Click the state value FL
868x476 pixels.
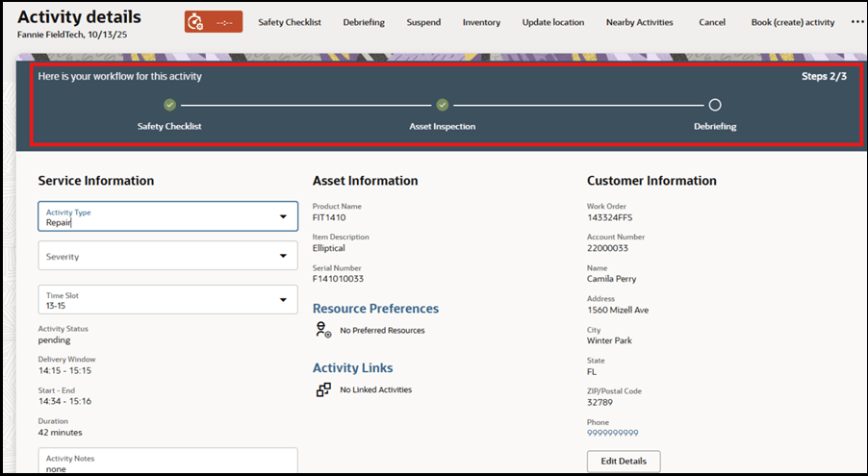tap(592, 371)
